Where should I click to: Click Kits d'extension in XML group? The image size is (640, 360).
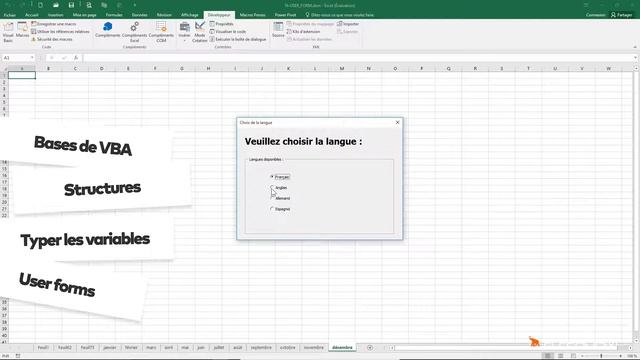click(x=304, y=31)
